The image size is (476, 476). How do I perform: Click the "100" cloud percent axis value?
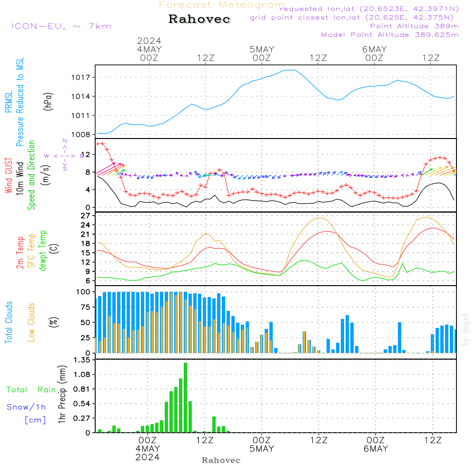tap(83, 292)
